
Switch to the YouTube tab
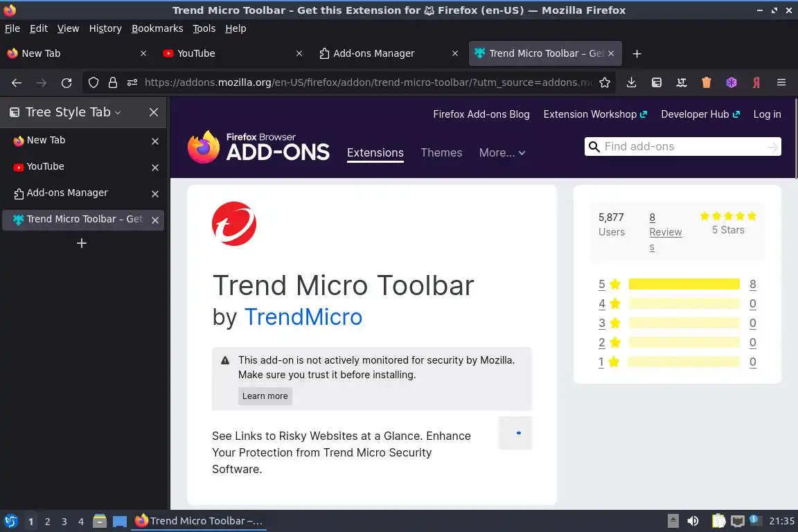(x=232, y=53)
